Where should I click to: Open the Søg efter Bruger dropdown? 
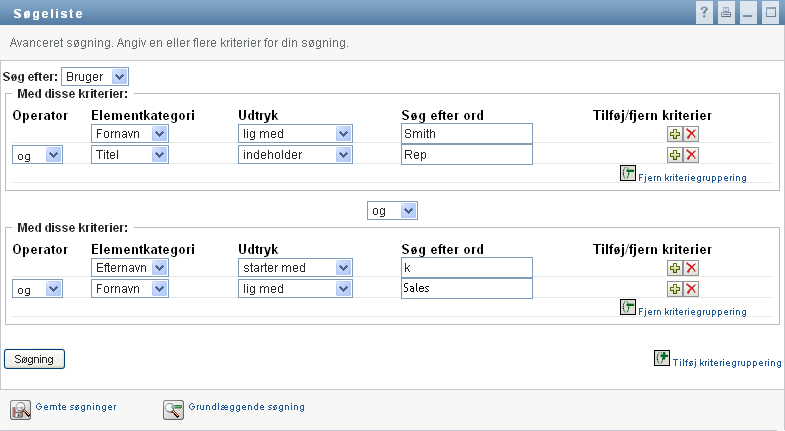pos(95,77)
